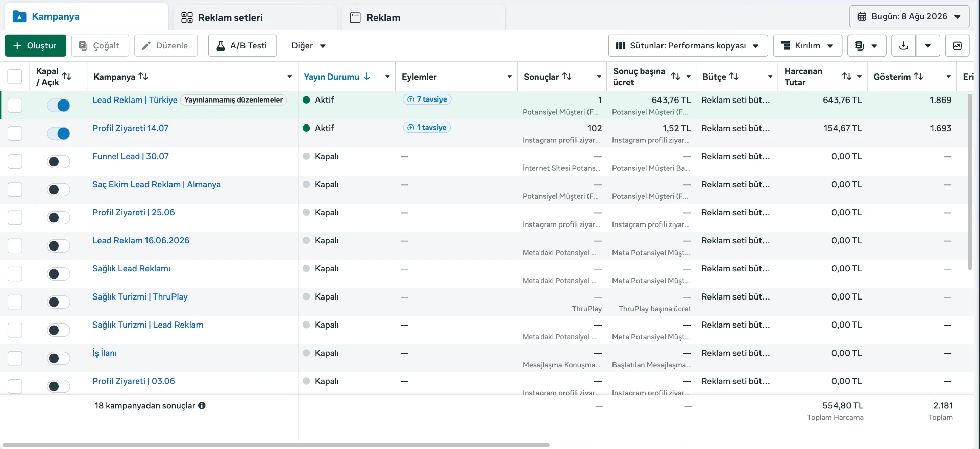Sort by Kampanya name arrows
This screenshot has height=449, width=980.
(x=143, y=77)
